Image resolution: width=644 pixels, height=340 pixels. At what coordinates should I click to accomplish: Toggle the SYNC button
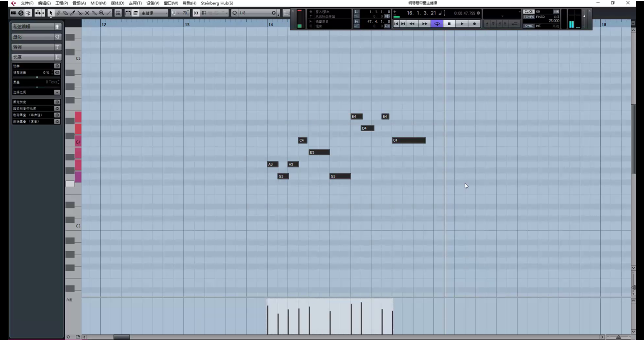pyautogui.click(x=529, y=26)
